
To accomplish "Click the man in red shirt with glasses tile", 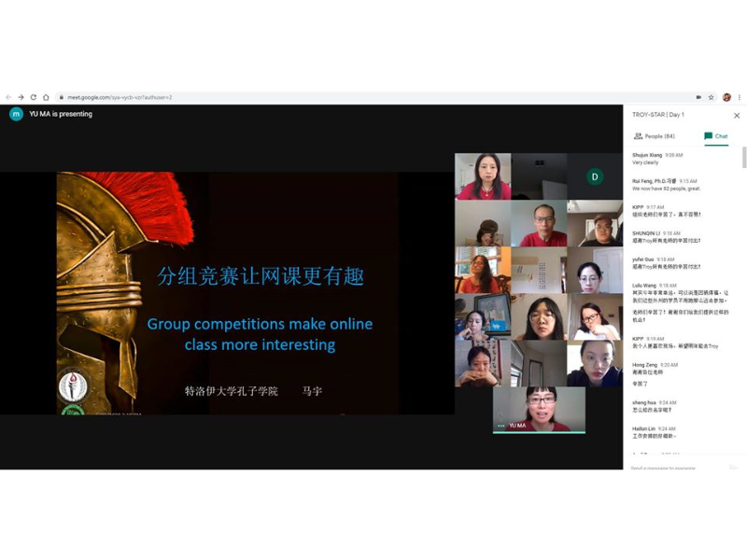I will point(539,223).
